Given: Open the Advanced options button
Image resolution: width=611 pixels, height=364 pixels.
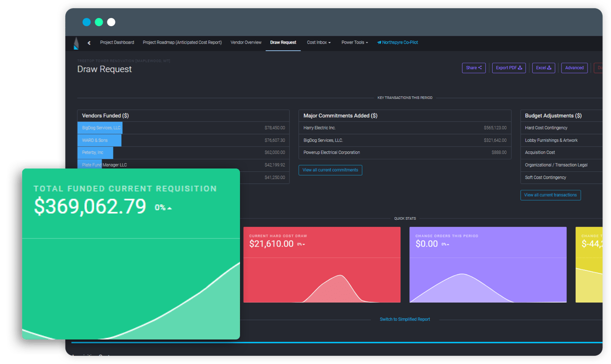Looking at the screenshot, I should pos(574,68).
